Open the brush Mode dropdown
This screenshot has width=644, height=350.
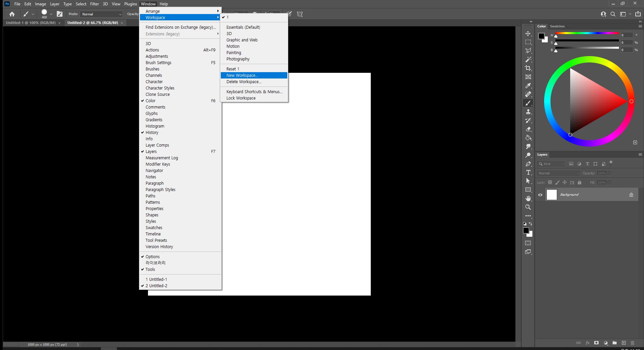point(102,14)
